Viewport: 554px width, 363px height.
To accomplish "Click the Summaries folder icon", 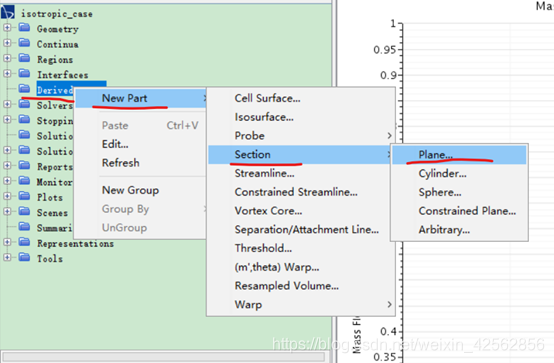I will click(24, 226).
